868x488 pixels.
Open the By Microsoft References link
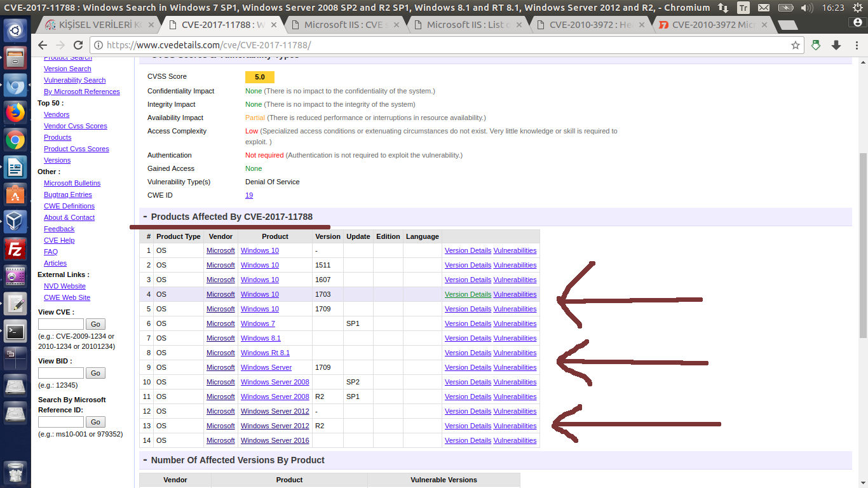81,91
